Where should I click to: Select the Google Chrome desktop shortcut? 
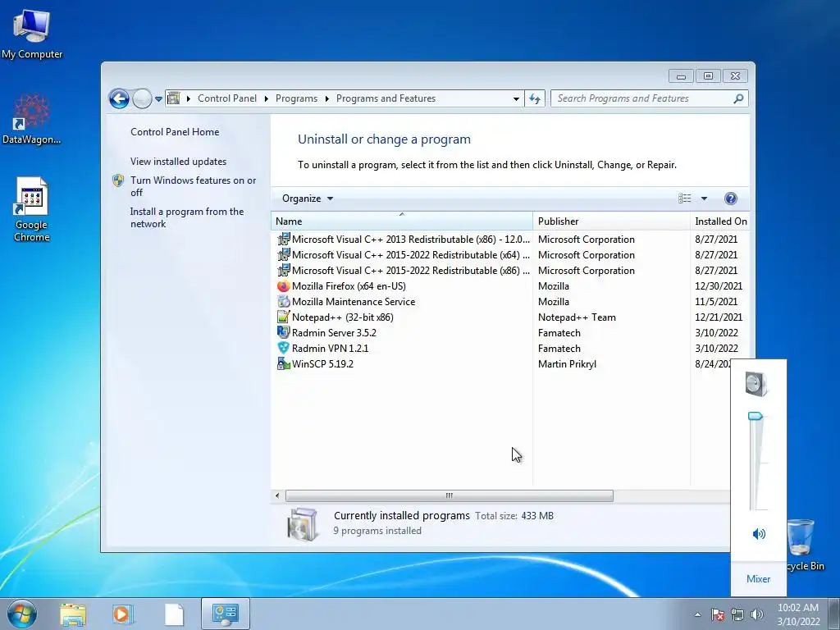[x=32, y=209]
